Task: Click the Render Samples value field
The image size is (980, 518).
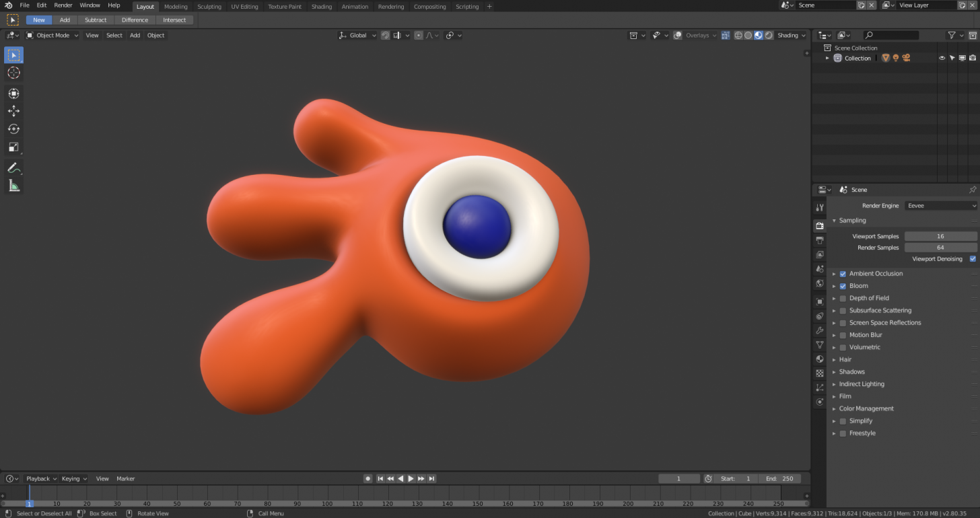Action: 940,248
